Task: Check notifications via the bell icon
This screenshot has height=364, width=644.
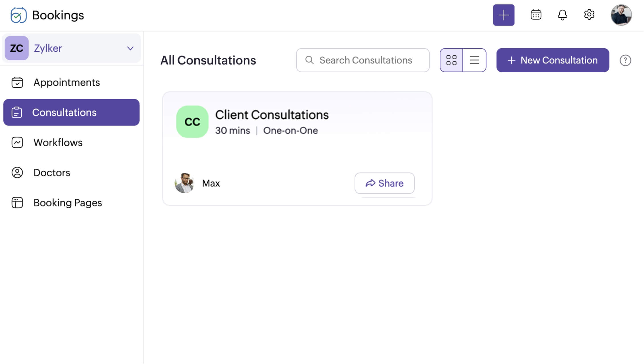Action: [562, 15]
